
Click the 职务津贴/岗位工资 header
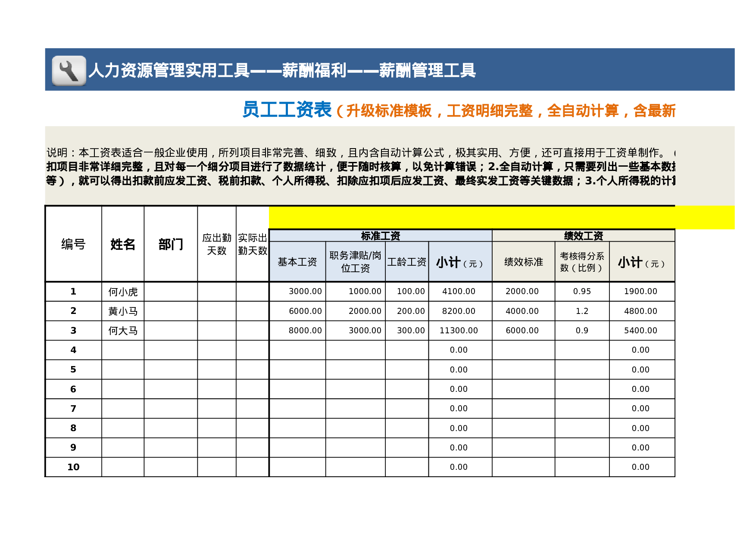click(356, 261)
